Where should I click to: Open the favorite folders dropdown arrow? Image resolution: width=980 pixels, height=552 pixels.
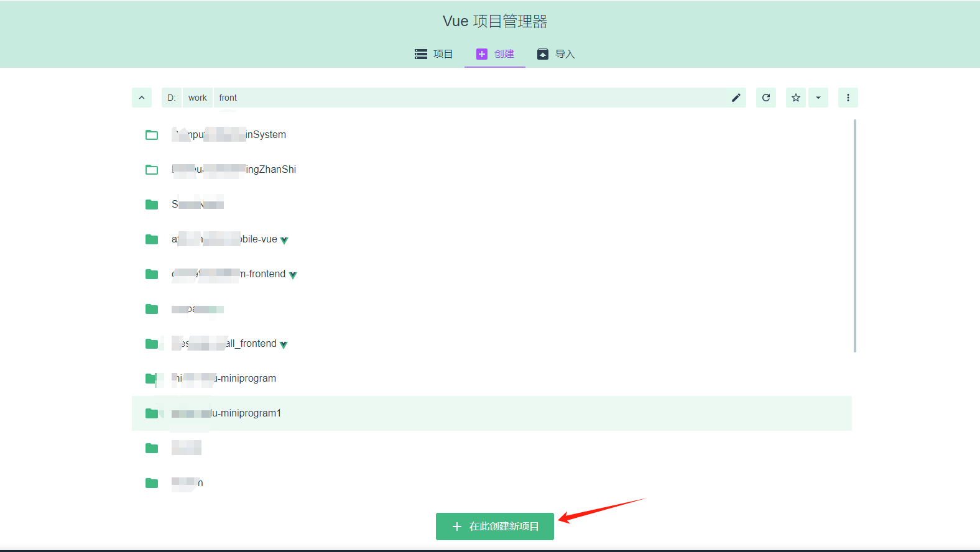(x=818, y=98)
